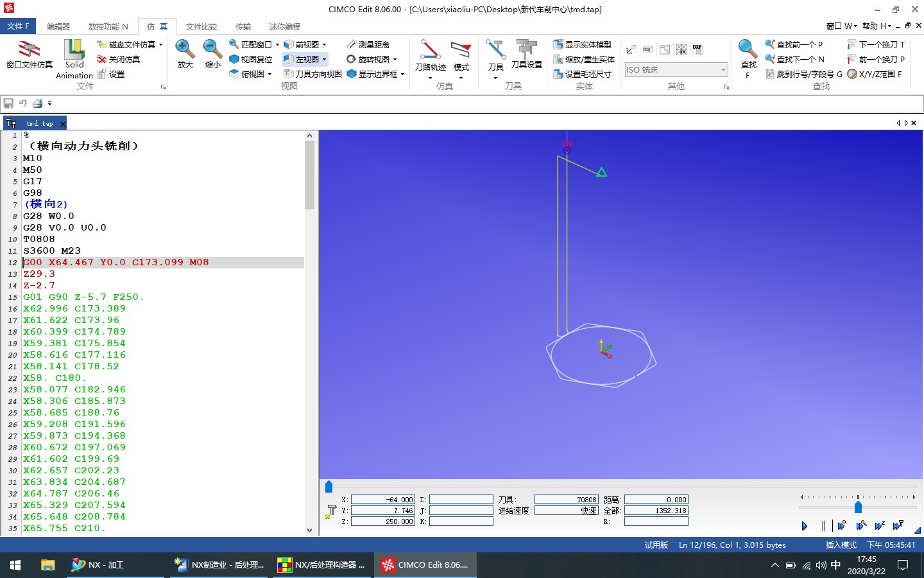Screen dimensions: 924x578
Task: Click the tool icon beside the coordinates
Action: pos(331,511)
